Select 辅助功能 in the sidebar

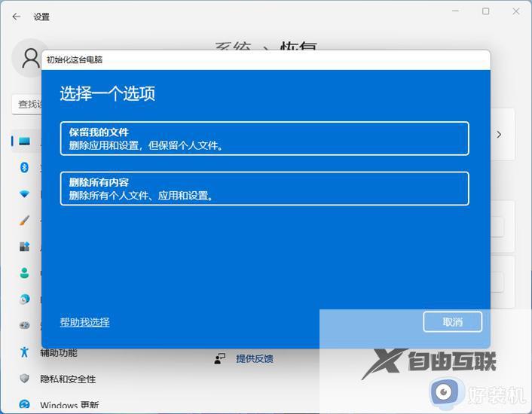point(59,353)
